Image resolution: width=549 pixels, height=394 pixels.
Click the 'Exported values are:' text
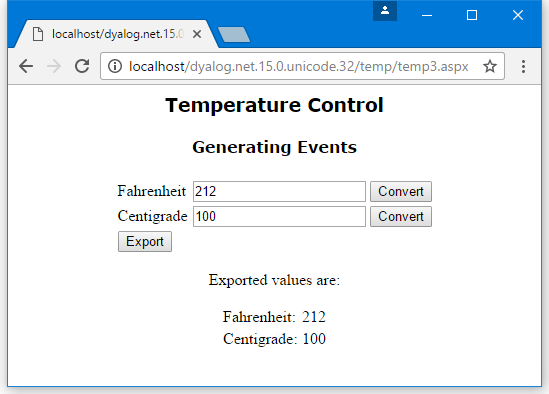click(274, 280)
